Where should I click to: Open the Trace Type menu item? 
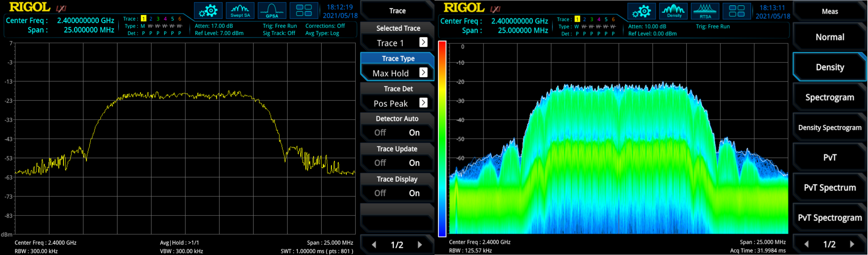coord(397,66)
